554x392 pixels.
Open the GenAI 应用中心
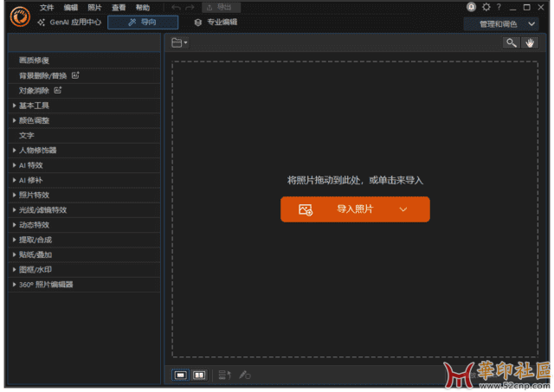click(x=71, y=22)
